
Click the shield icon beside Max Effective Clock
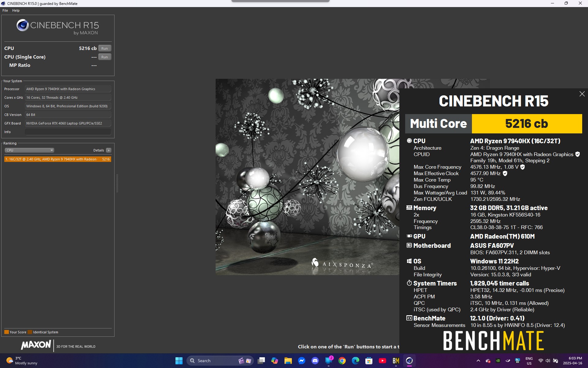tap(505, 174)
